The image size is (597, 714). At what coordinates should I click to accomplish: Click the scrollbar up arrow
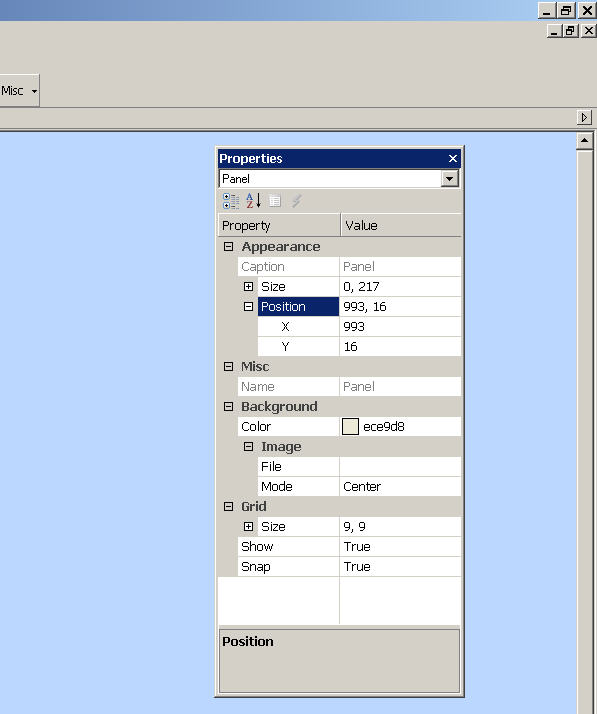point(584,141)
